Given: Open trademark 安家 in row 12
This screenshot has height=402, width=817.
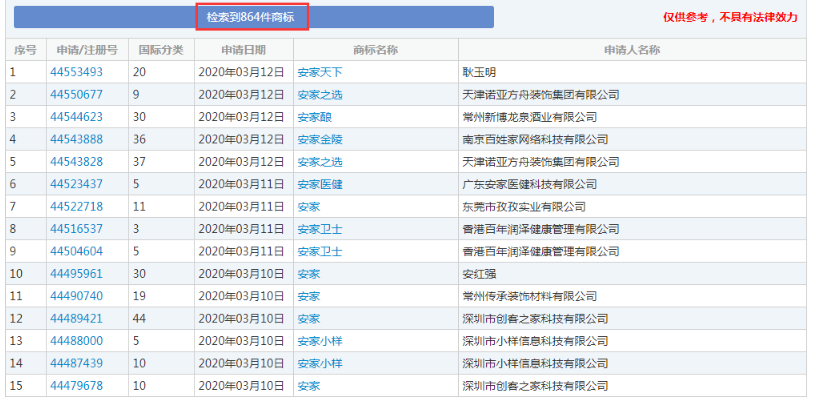Looking at the screenshot, I should (x=309, y=319).
